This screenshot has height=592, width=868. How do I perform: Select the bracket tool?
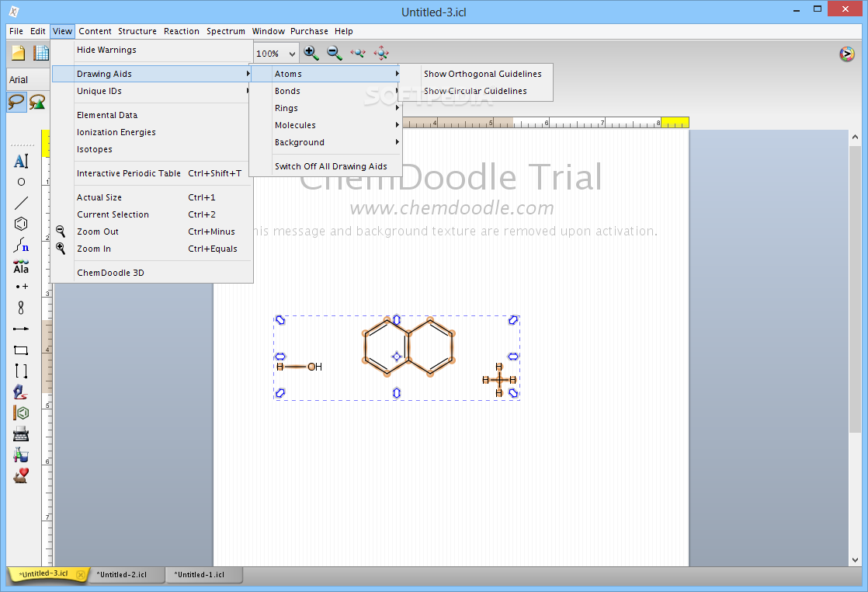21,371
